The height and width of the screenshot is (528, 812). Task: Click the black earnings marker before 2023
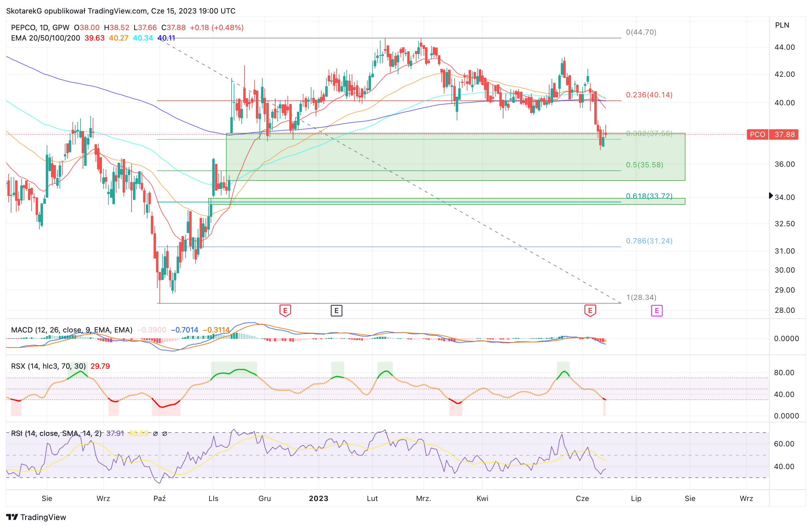coord(336,310)
